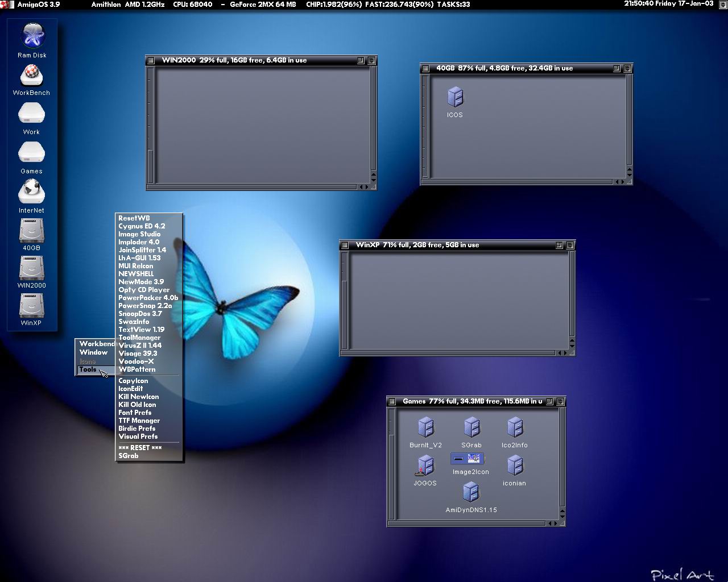728x582 pixels.
Task: Select the WinXP hard drive icon
Action: [x=31, y=306]
